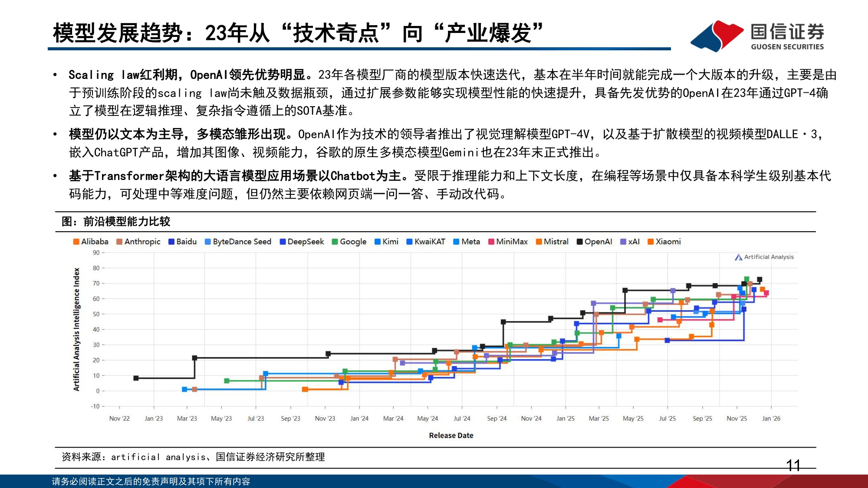Click the 50 y-axis tick label
This screenshot has height=488, width=868.
click(x=96, y=314)
